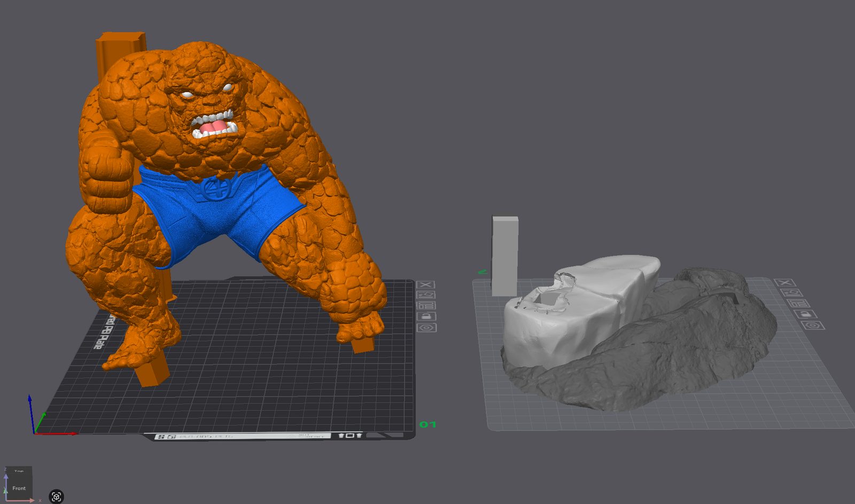This screenshot has width=855, height=504.
Task: Click the Front face of view cube
Action: 19,488
